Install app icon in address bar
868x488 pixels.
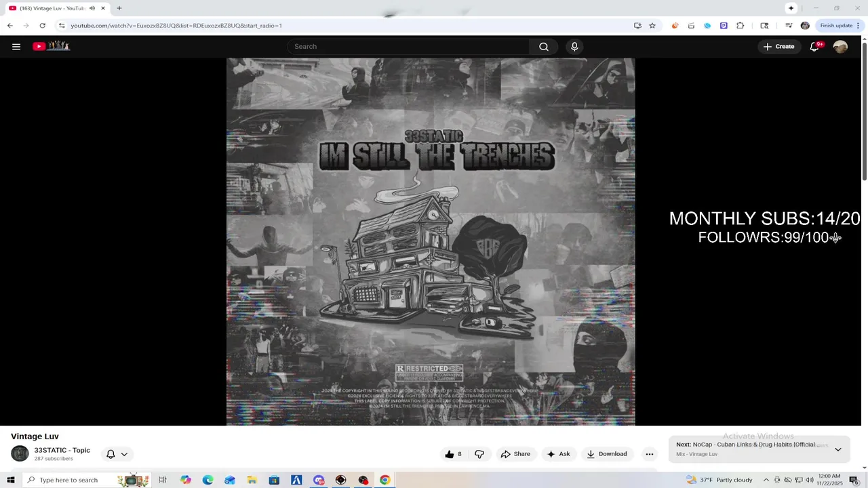(x=637, y=26)
